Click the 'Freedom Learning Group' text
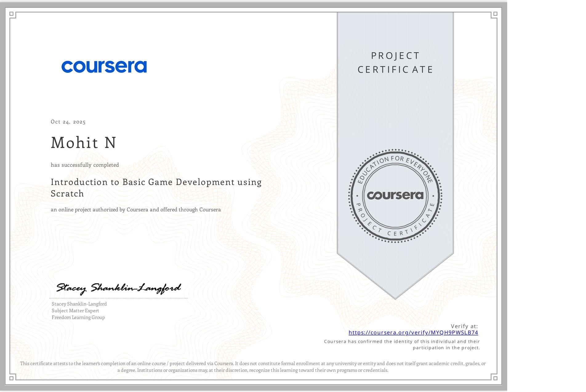586x392 pixels. 78,317
